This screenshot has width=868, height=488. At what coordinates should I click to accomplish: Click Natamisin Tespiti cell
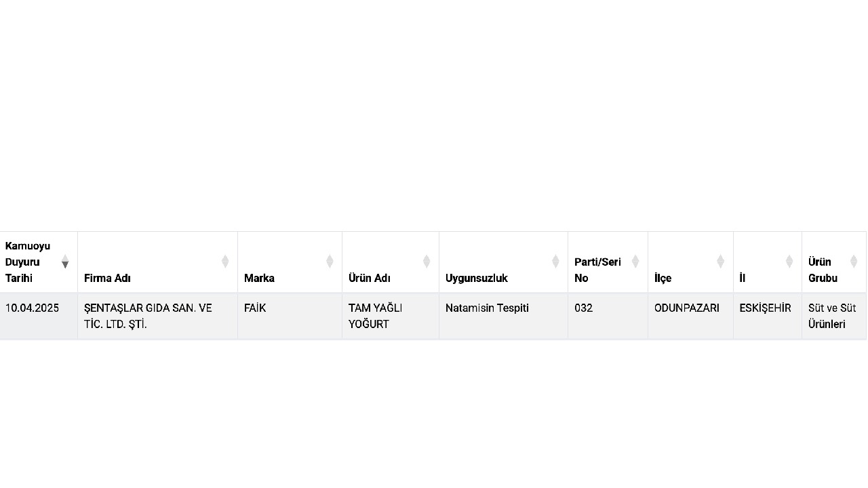(x=487, y=308)
